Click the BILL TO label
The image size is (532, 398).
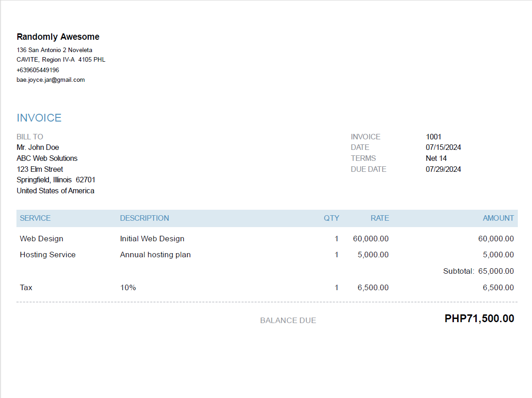coord(30,137)
